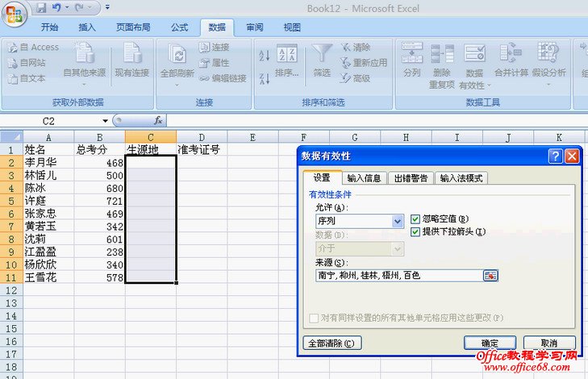The image size is (588, 379).
Task: Toggle apply changes to other cells checkbox
Action: pos(314,319)
